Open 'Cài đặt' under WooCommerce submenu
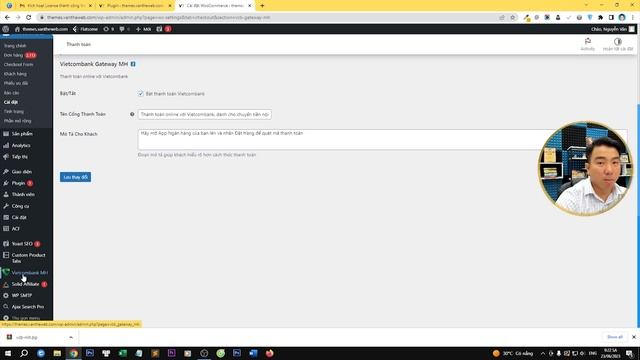The image size is (640, 360). coord(11,102)
